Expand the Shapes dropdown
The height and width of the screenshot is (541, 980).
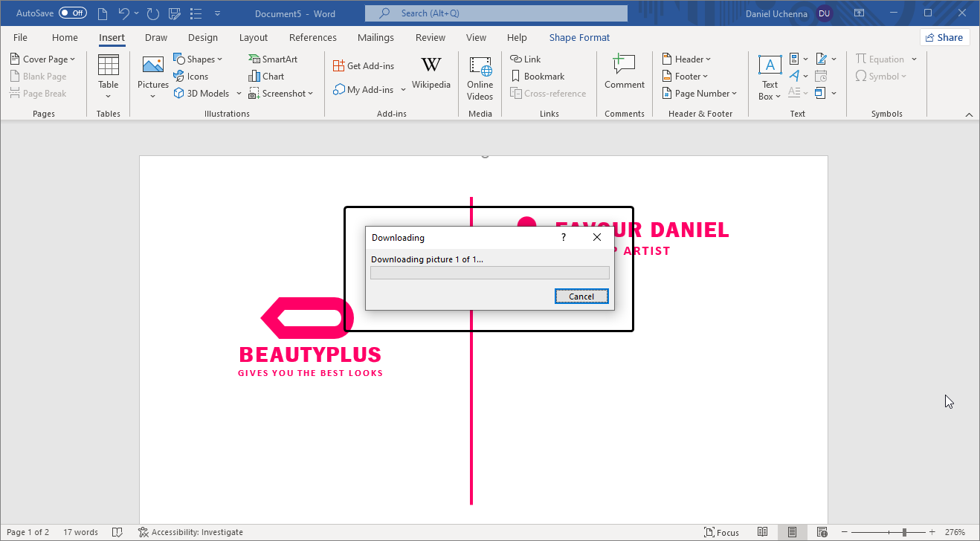pos(198,59)
